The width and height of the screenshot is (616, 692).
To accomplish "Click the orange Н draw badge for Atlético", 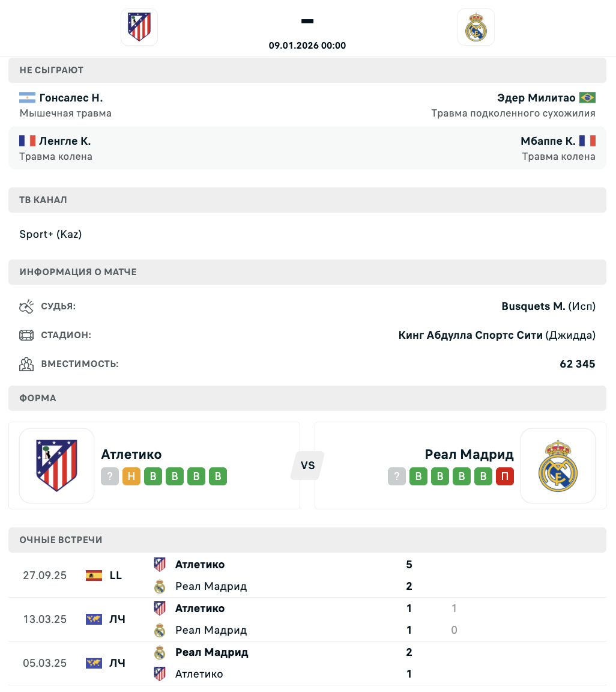I will click(x=131, y=477).
